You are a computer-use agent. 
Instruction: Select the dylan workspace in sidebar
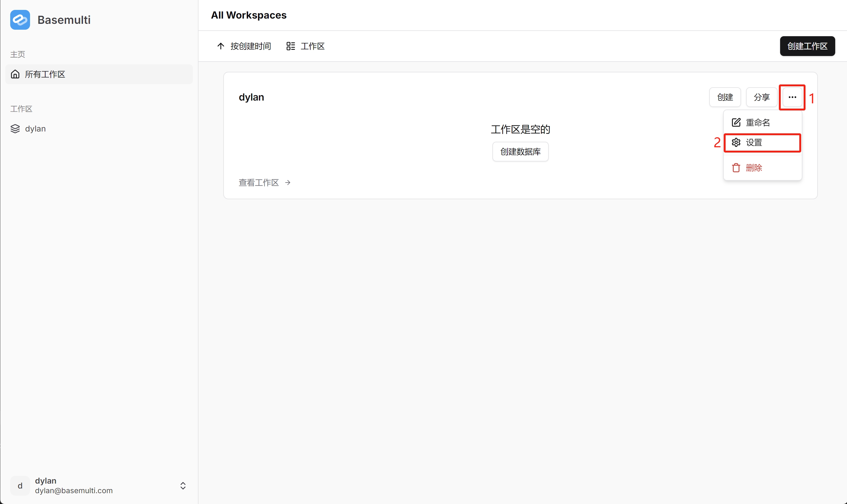(x=99, y=129)
